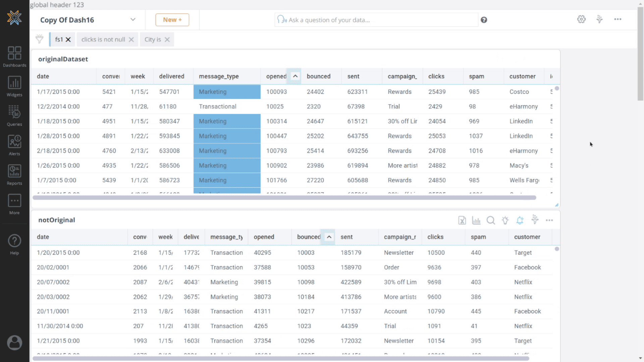Remove the 'clicks is not null' filter
This screenshot has width=644, height=362.
pyautogui.click(x=131, y=39)
